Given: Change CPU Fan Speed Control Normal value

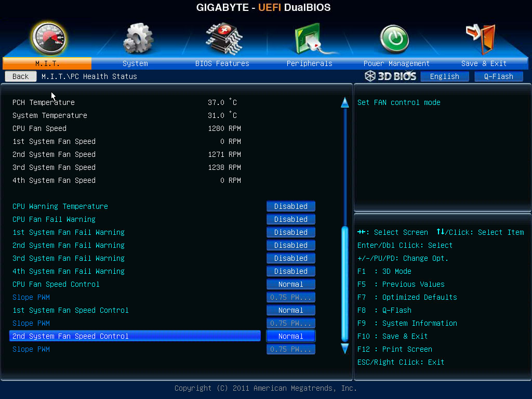Looking at the screenshot, I should 291,284.
